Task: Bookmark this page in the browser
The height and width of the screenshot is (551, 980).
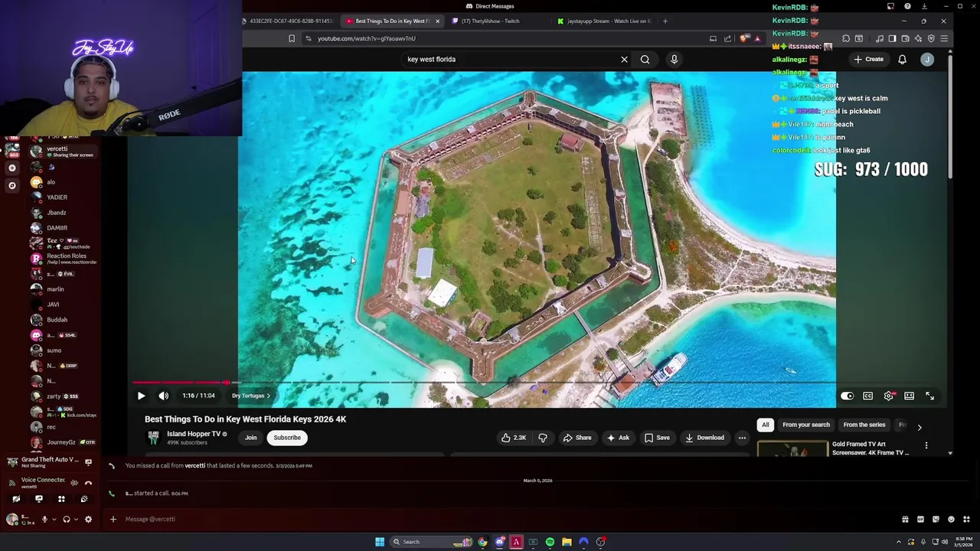Action: [x=292, y=38]
